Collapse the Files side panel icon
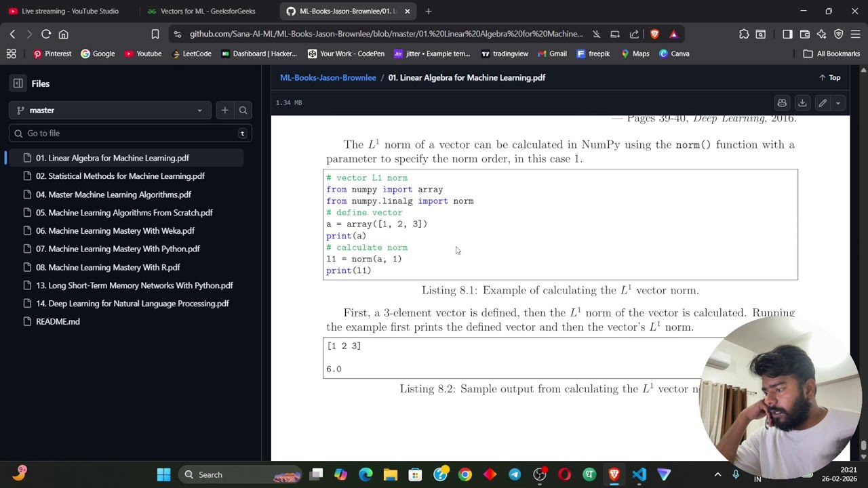The height and width of the screenshot is (488, 868). click(x=18, y=83)
